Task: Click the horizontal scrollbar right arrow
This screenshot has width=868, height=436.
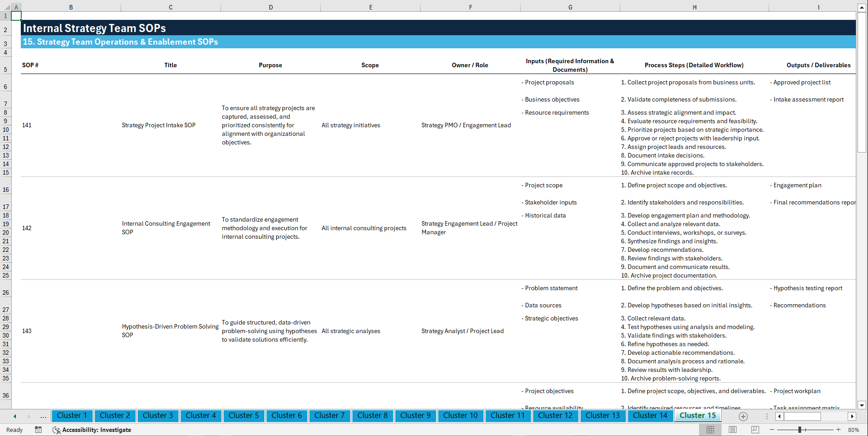Action: (853, 417)
